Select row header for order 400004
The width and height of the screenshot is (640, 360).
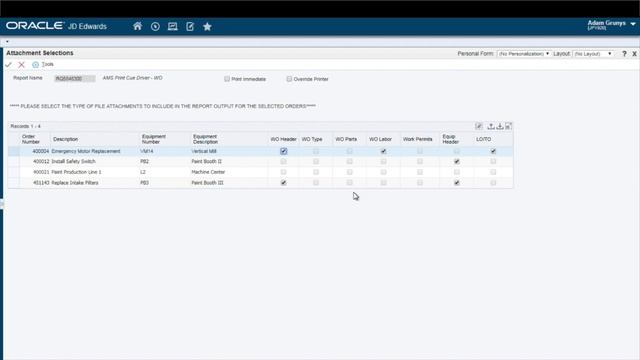[14, 151]
